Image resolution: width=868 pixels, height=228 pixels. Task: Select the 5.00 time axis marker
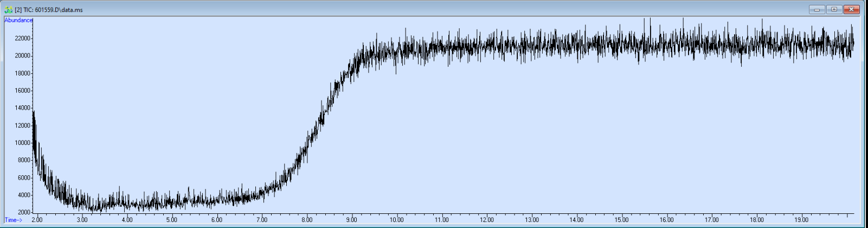[172, 220]
